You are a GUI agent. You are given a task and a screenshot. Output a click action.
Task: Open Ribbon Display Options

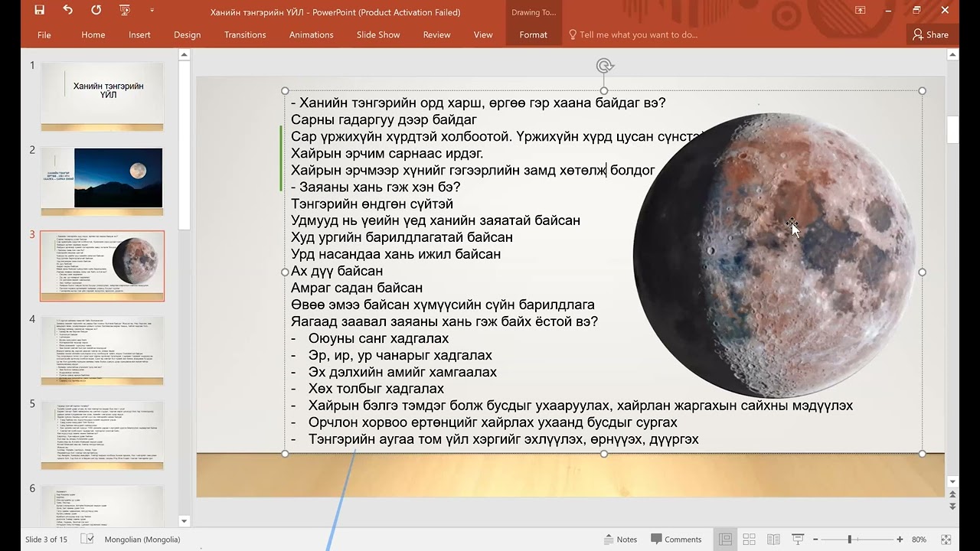pyautogui.click(x=860, y=11)
